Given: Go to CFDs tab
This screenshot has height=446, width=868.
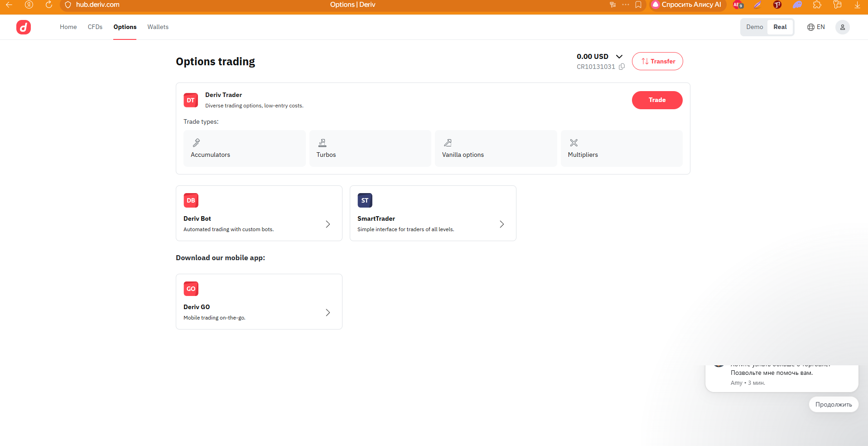Looking at the screenshot, I should [95, 27].
